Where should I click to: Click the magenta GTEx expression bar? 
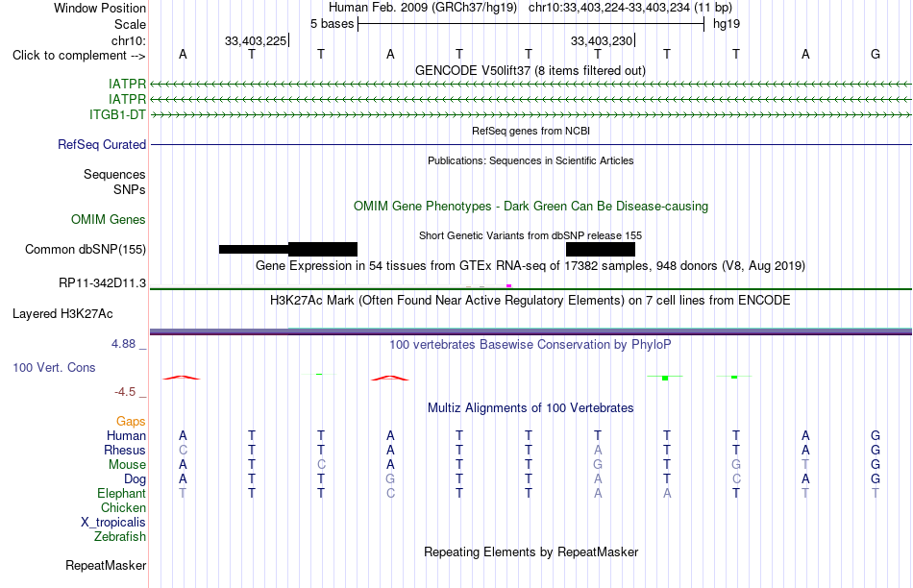pyautogui.click(x=509, y=286)
